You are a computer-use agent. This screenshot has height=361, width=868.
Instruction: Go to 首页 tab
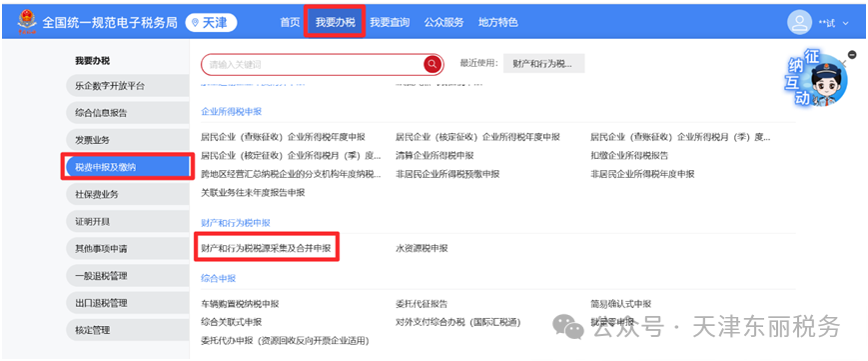click(290, 23)
